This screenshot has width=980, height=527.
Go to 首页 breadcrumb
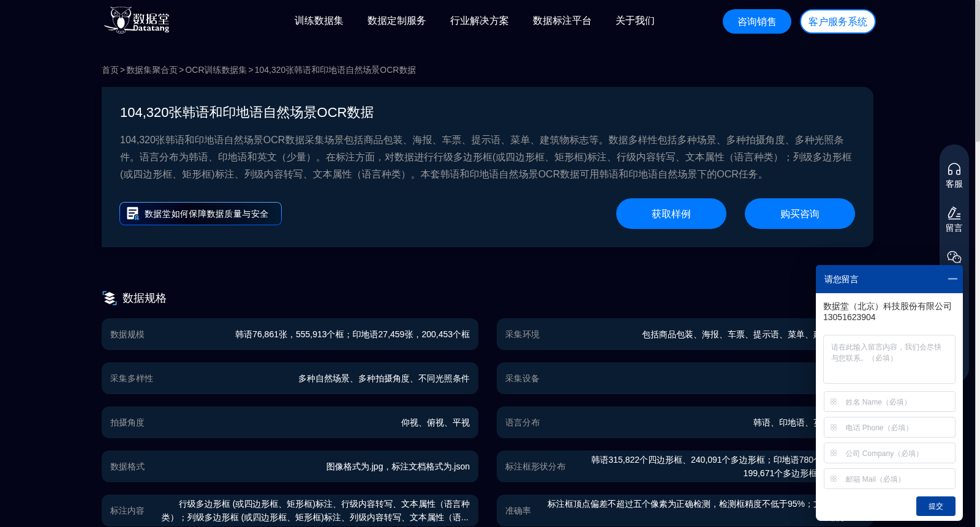110,70
